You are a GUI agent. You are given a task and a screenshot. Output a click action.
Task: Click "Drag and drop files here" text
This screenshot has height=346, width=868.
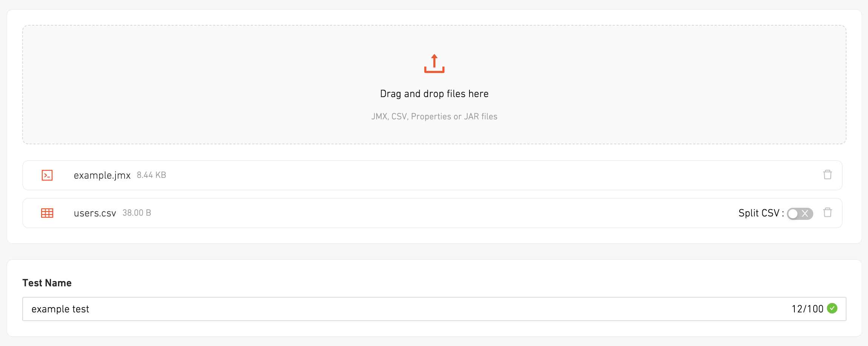pos(434,94)
